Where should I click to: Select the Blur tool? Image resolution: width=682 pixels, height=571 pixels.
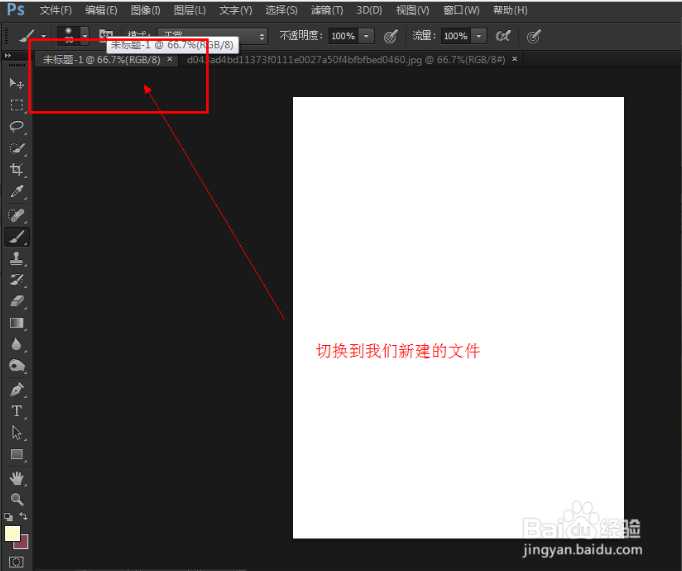(17, 344)
